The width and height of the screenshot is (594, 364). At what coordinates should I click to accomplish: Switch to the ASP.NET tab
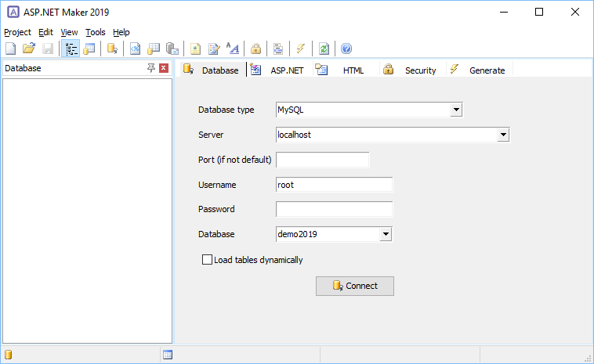pos(280,70)
